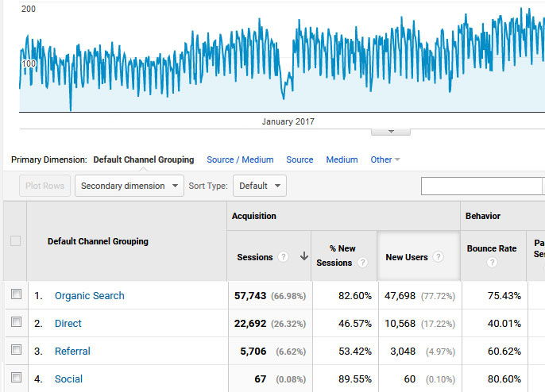Image resolution: width=545 pixels, height=392 pixels.
Task: Click the January 2017 chart axis label
Action: (x=288, y=121)
